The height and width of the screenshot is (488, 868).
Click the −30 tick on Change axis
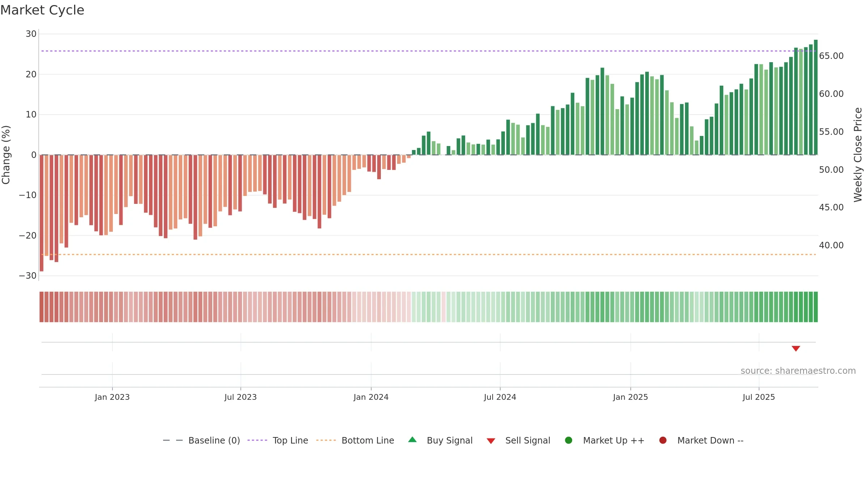pos(28,276)
